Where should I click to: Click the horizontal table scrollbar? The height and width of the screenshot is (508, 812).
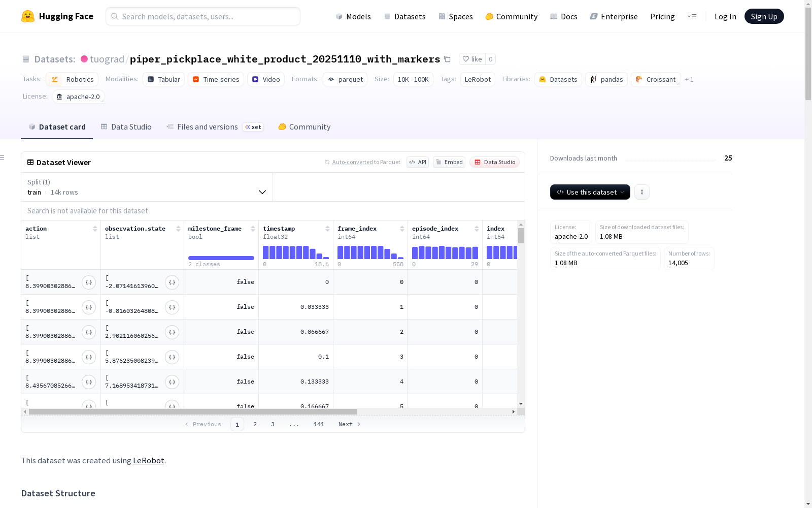pyautogui.click(x=193, y=411)
